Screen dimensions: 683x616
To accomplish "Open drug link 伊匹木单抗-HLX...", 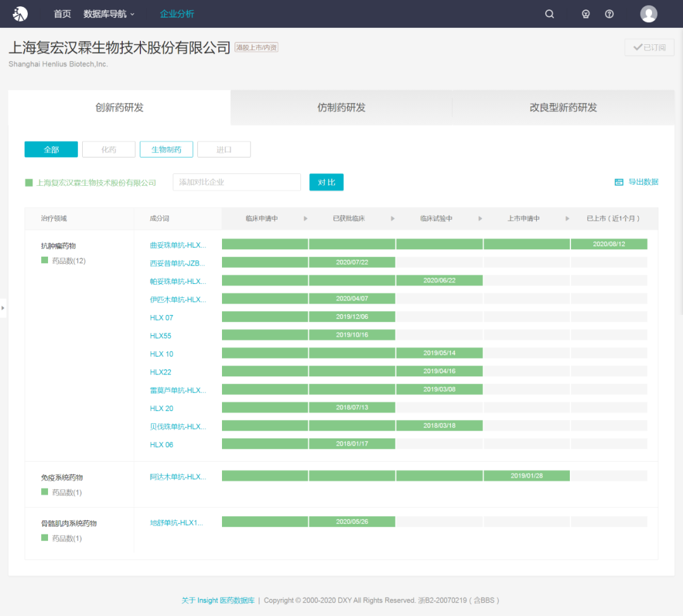I will point(178,300).
